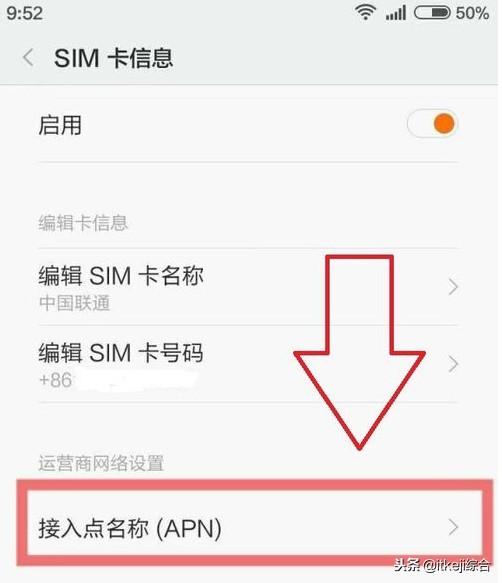The width and height of the screenshot is (502, 583).
Task: Tap the 9:52 clock in status bar
Action: [25, 13]
